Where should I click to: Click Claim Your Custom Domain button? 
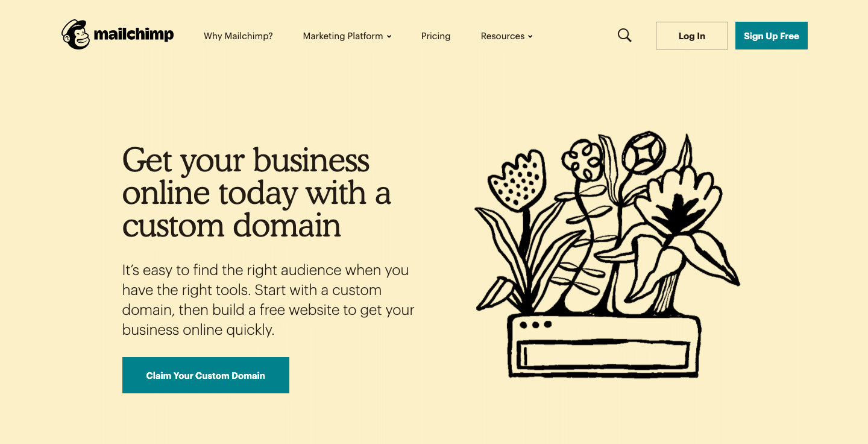pos(206,375)
